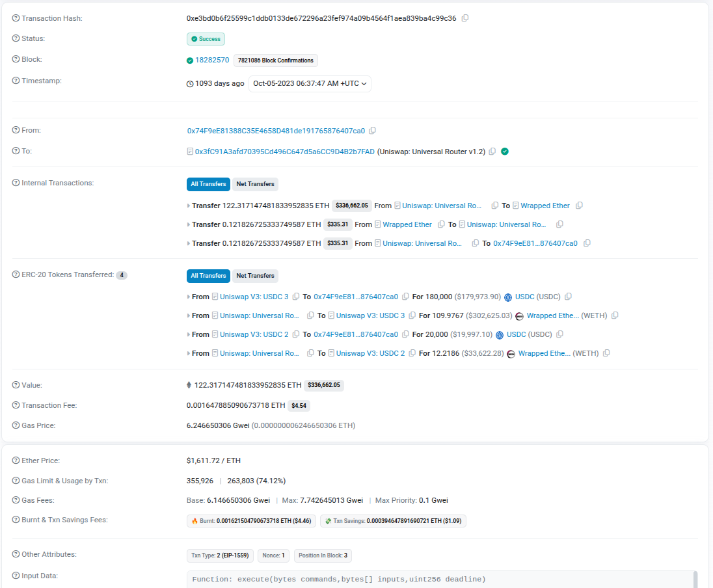Screen dimensions: 713x588
Task: Click the $336,662.05 value badge next to Value
Action: pyautogui.click(x=324, y=385)
